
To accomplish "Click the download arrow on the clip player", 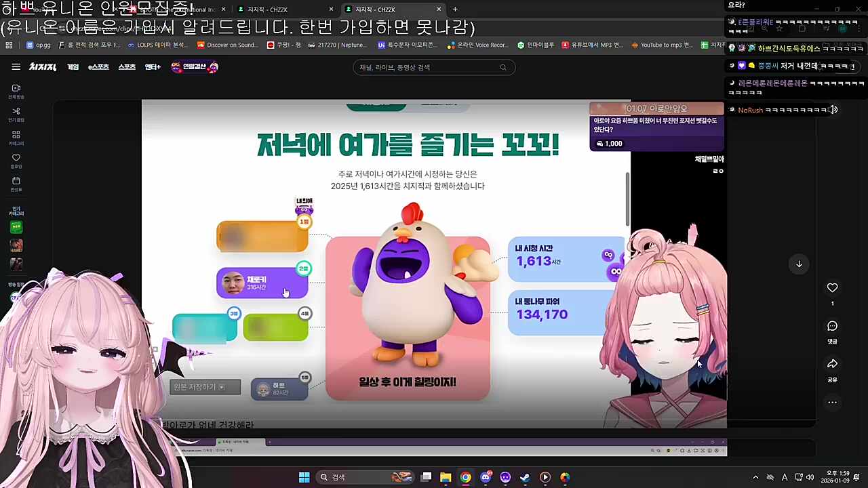I will 799,264.
